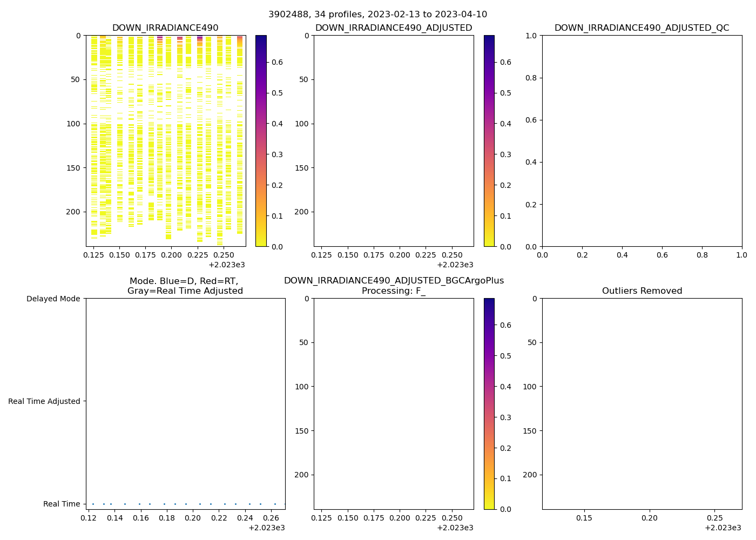Click the "Processing: F_" subtitle text
Image resolution: width=756 pixels, height=540 pixels.
click(393, 291)
